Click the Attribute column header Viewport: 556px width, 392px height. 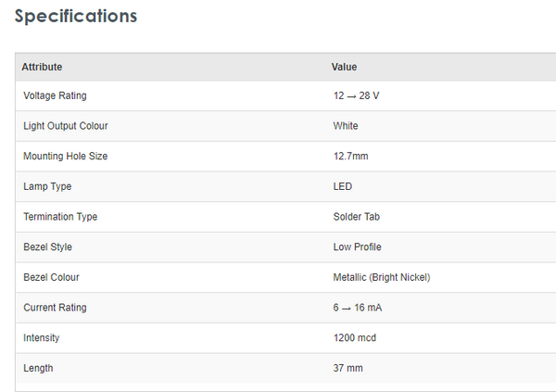(x=42, y=67)
